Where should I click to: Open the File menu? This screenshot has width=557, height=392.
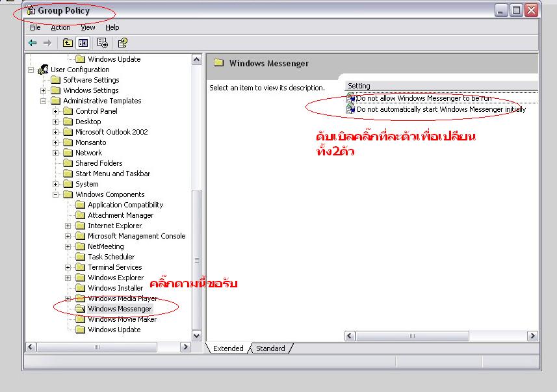[35, 27]
